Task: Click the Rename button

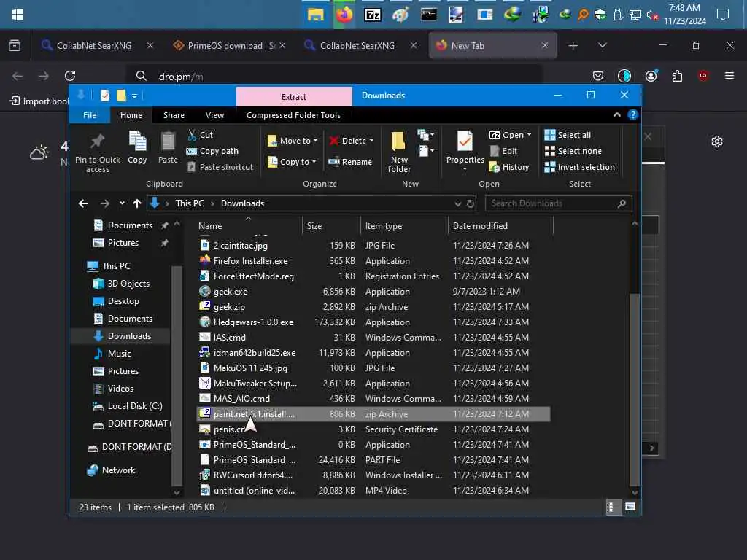Action: click(350, 162)
